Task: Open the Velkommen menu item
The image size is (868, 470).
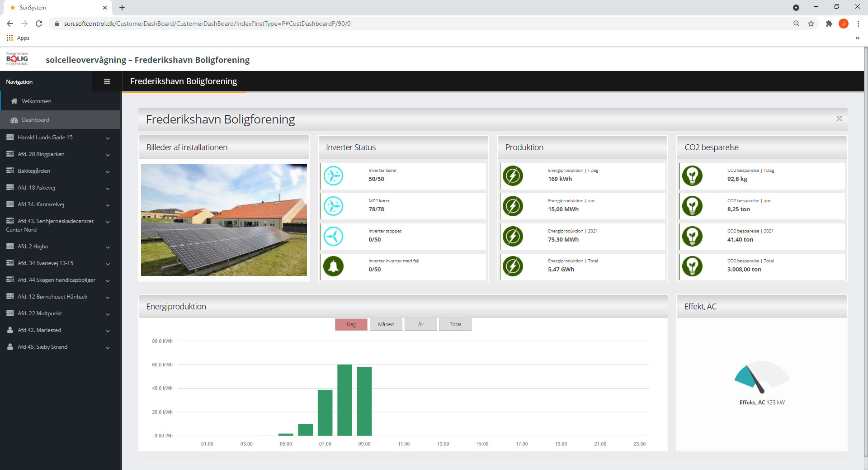Action: [36, 101]
